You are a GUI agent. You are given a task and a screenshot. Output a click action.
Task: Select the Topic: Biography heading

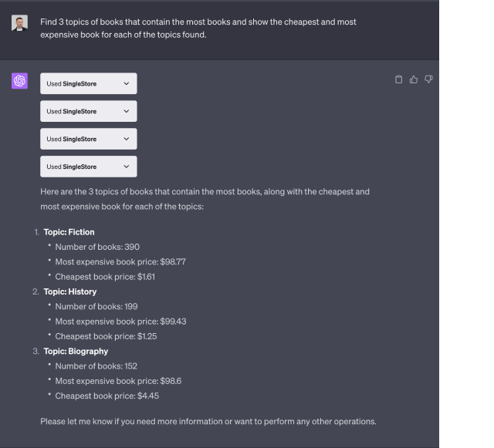pyautogui.click(x=76, y=351)
